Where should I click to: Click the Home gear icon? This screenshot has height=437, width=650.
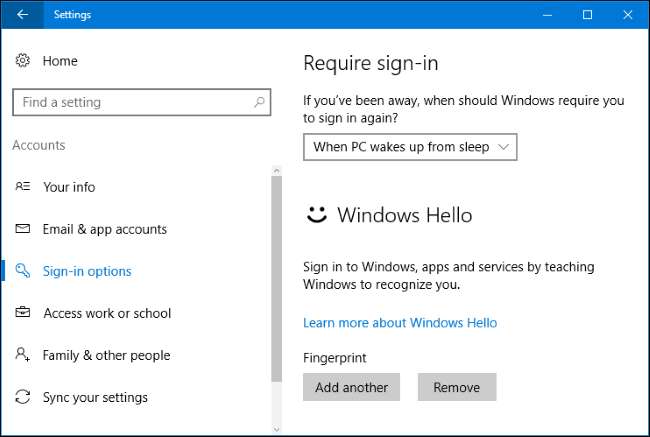click(x=22, y=61)
